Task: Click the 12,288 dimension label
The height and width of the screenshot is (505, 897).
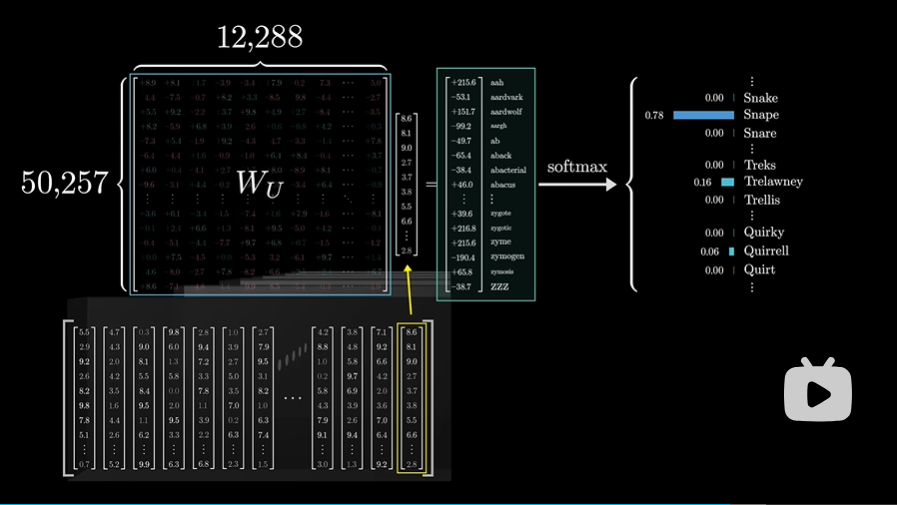Action: (260, 38)
